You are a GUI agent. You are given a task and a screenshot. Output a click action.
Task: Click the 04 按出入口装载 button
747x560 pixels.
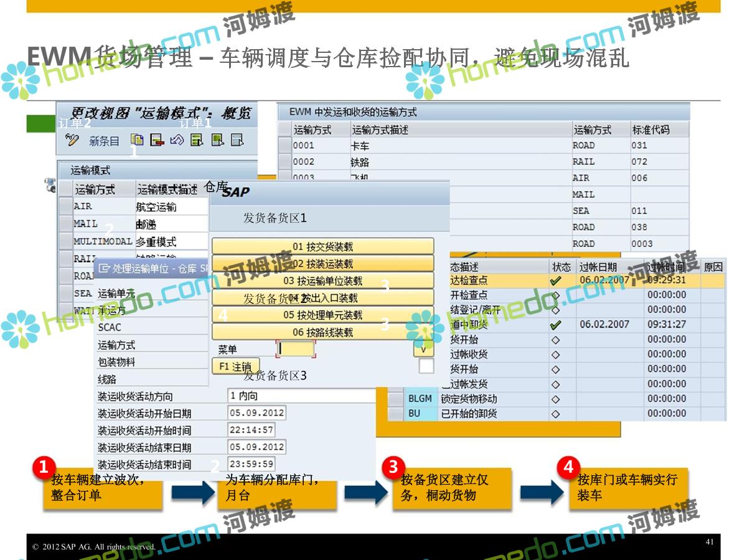(322, 297)
